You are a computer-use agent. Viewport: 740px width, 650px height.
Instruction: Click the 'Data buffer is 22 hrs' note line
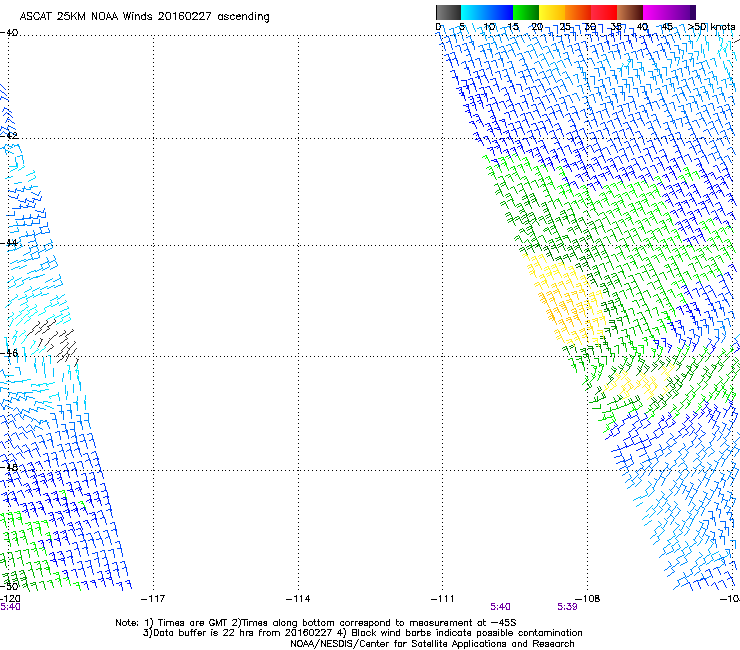click(362, 633)
